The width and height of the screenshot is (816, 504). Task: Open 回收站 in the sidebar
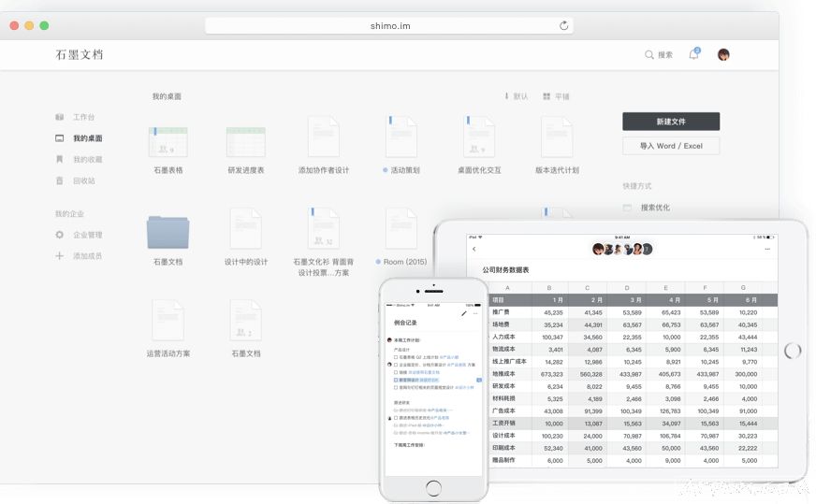pos(76,180)
